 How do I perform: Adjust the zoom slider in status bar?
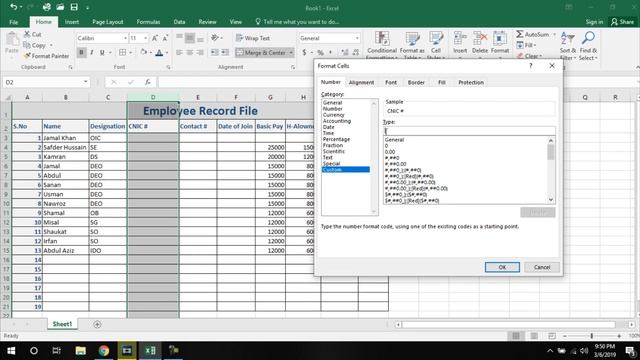(591, 336)
